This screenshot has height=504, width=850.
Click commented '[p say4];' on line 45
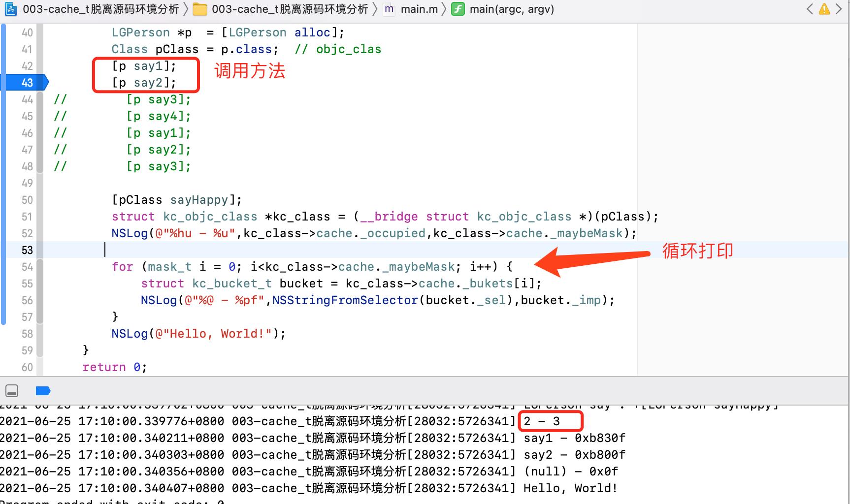159,116
